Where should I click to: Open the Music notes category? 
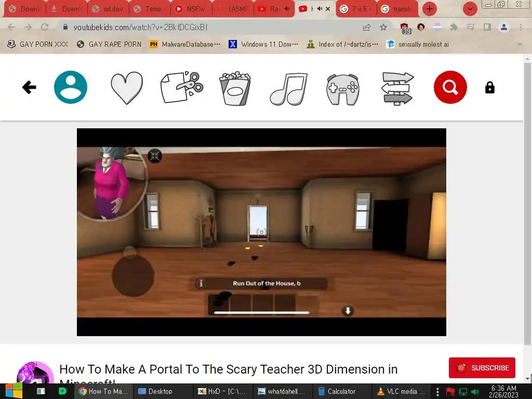click(289, 89)
